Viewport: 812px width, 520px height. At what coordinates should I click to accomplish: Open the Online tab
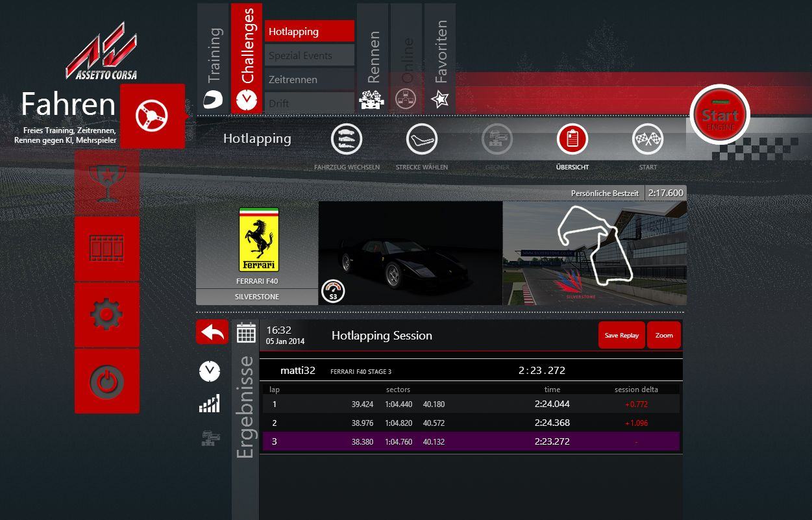(x=406, y=58)
